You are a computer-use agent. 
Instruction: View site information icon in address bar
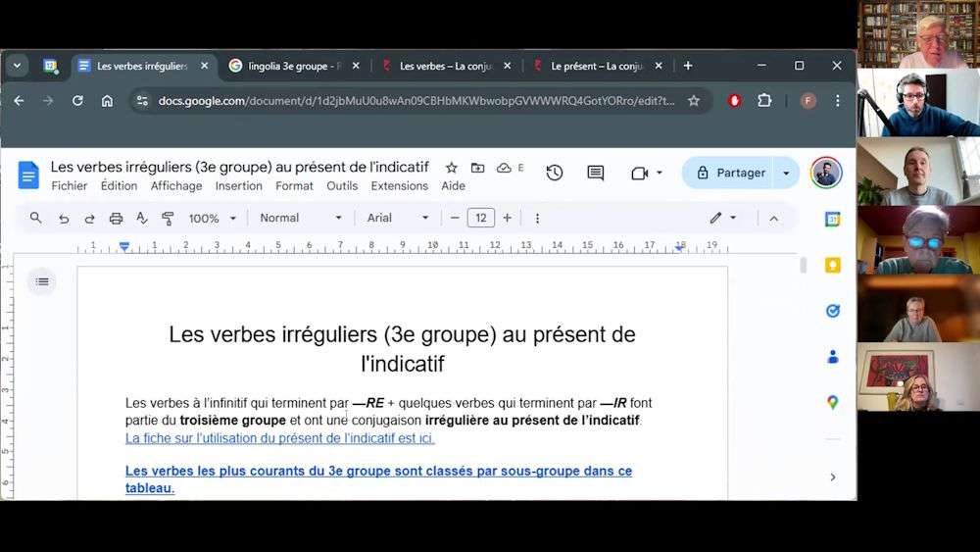(x=142, y=101)
